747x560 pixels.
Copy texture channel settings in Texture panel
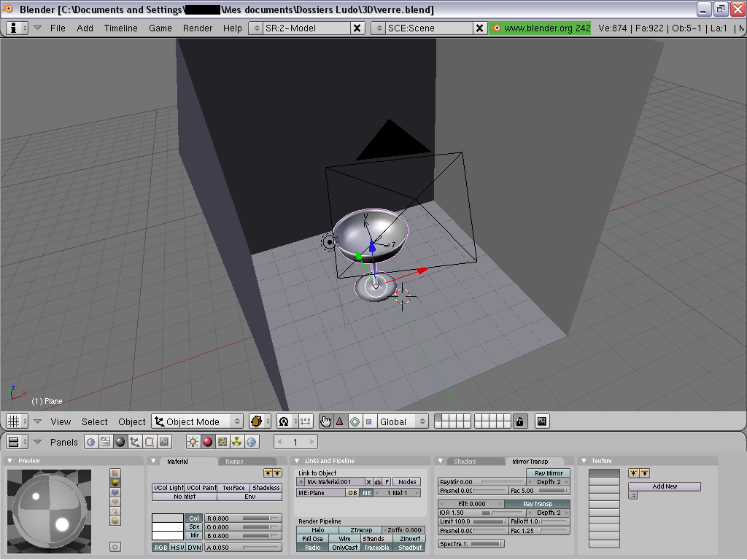point(633,472)
